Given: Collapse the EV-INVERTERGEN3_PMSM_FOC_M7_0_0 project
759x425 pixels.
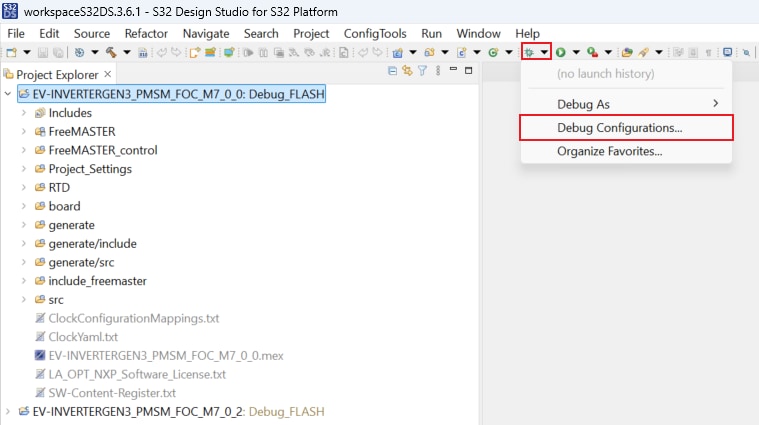Looking at the screenshot, I should coord(9,94).
